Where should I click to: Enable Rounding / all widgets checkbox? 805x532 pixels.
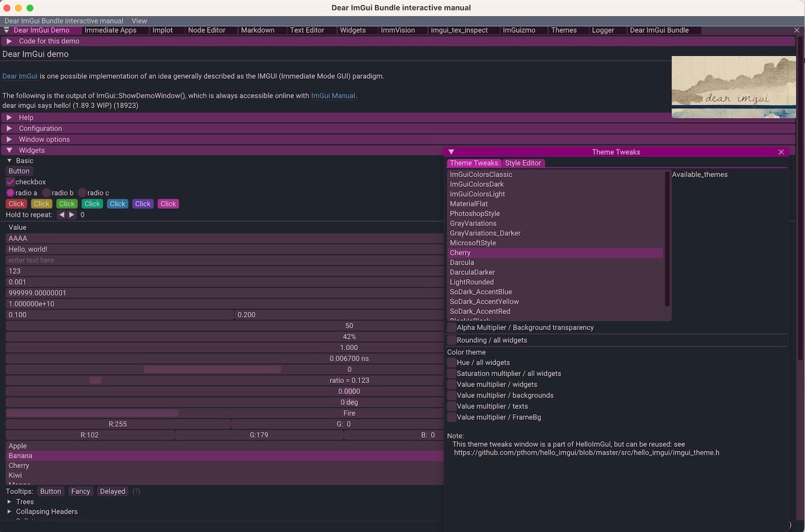(452, 340)
